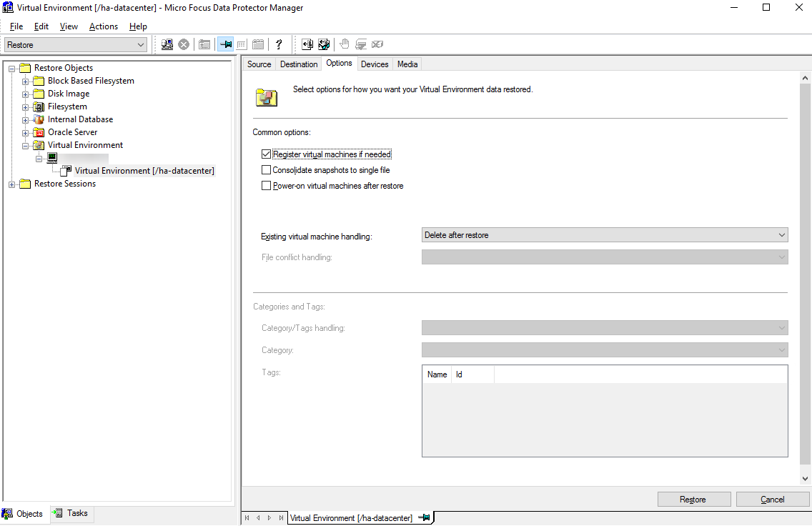Open Existing virtual machine handling dropdown
The image size is (812, 526).
605,235
